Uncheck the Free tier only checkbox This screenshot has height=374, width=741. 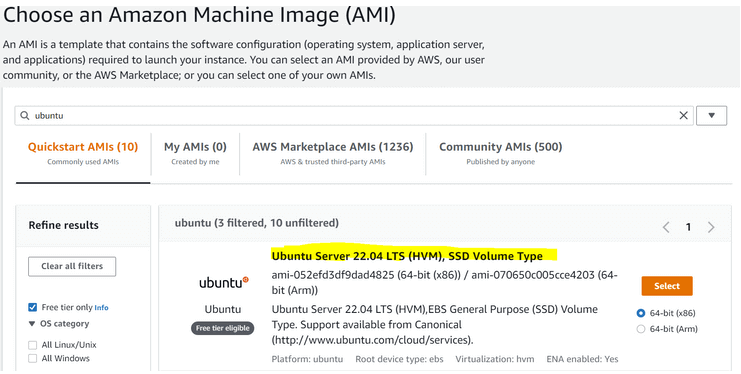[x=33, y=307]
